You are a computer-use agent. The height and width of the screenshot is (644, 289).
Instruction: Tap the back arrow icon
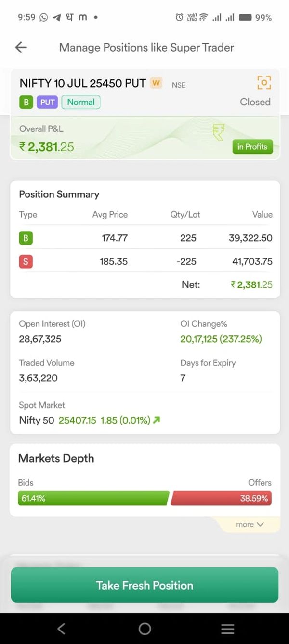21,47
